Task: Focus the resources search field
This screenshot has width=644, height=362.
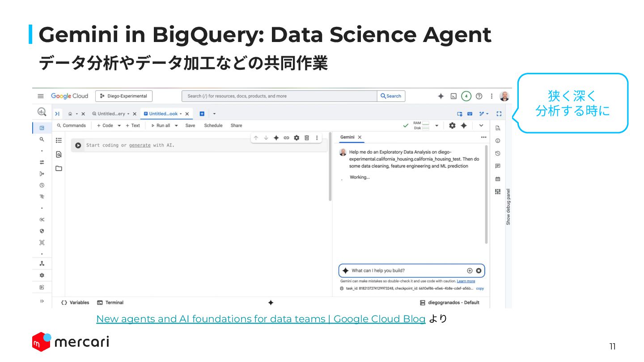Action: 280,96
